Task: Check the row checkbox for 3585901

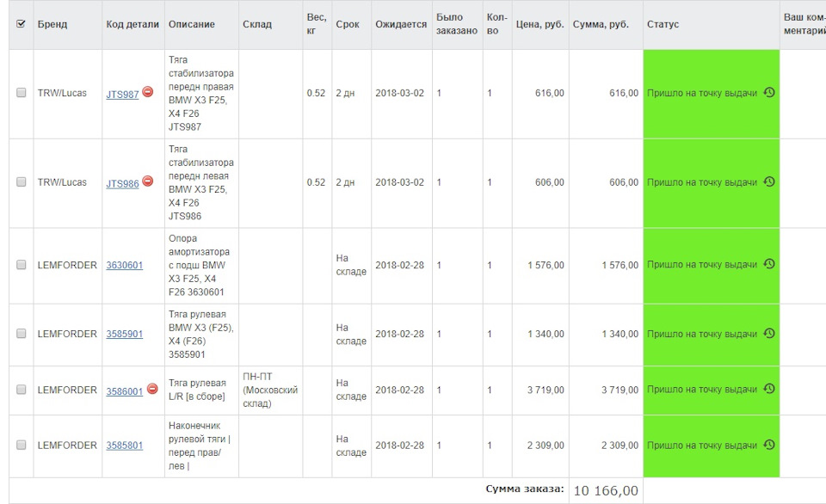Action: 21,334
